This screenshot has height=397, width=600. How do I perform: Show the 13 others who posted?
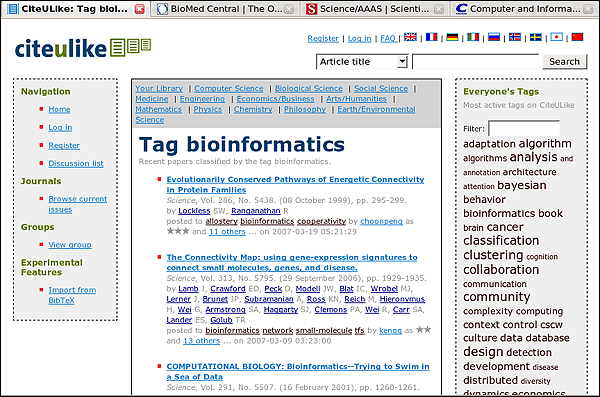(202, 341)
